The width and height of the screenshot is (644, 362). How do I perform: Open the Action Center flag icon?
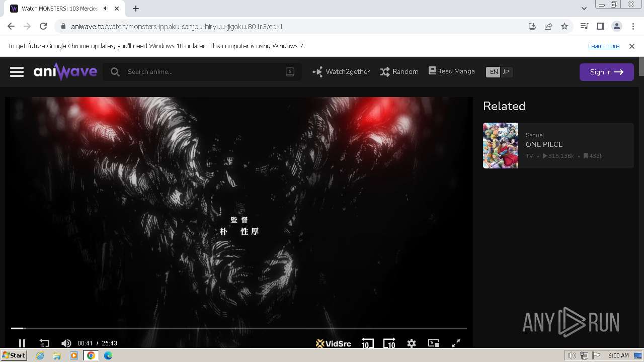[x=596, y=355]
